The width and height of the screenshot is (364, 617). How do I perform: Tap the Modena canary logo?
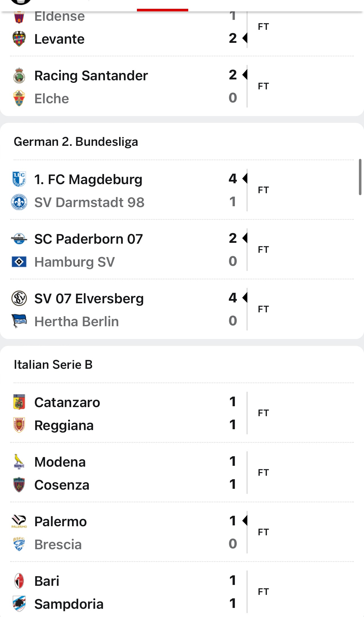point(19,462)
